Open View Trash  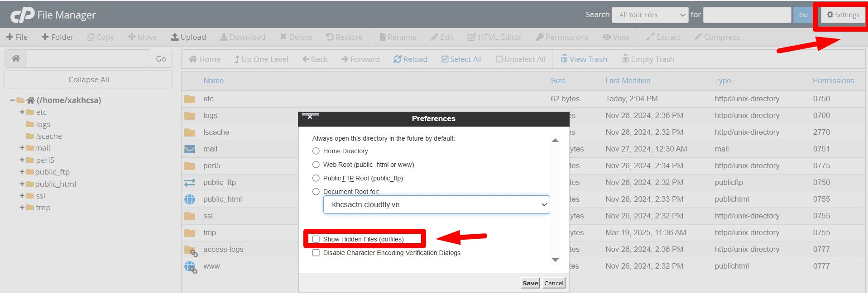(584, 59)
